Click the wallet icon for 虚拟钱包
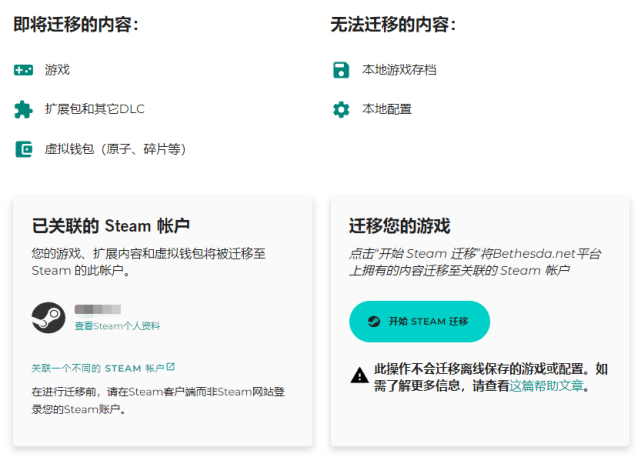641x467 pixels. (24, 149)
